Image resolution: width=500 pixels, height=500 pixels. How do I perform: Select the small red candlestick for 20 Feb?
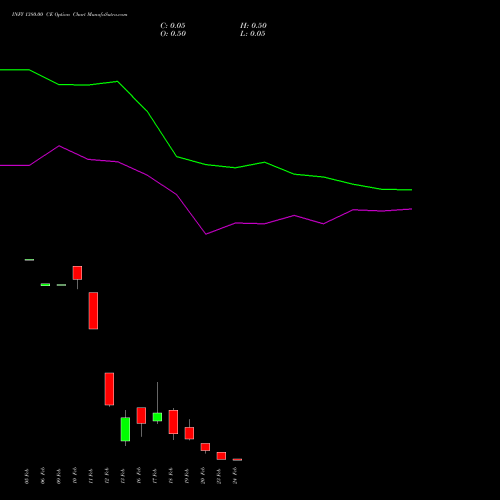[205, 447]
